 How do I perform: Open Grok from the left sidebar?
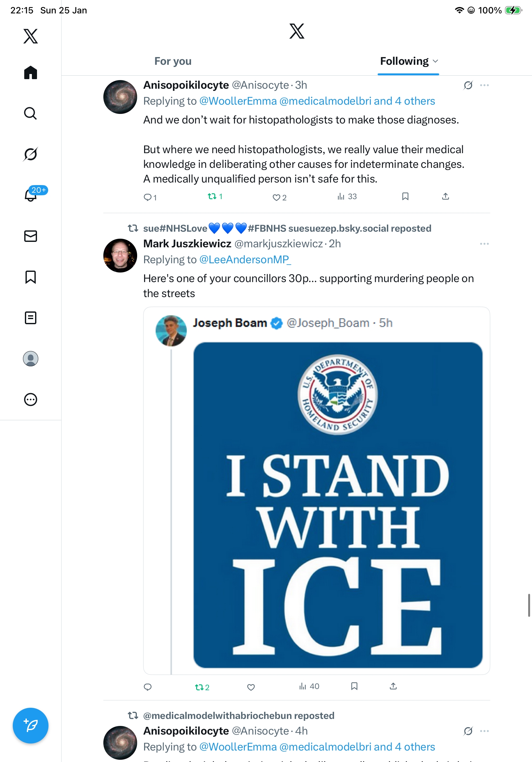[x=31, y=154]
